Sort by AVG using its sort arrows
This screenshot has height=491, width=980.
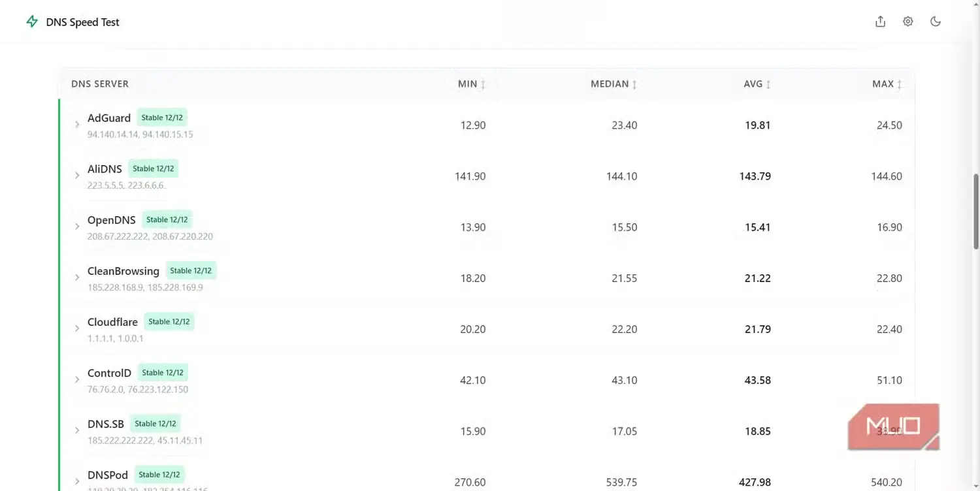(768, 84)
